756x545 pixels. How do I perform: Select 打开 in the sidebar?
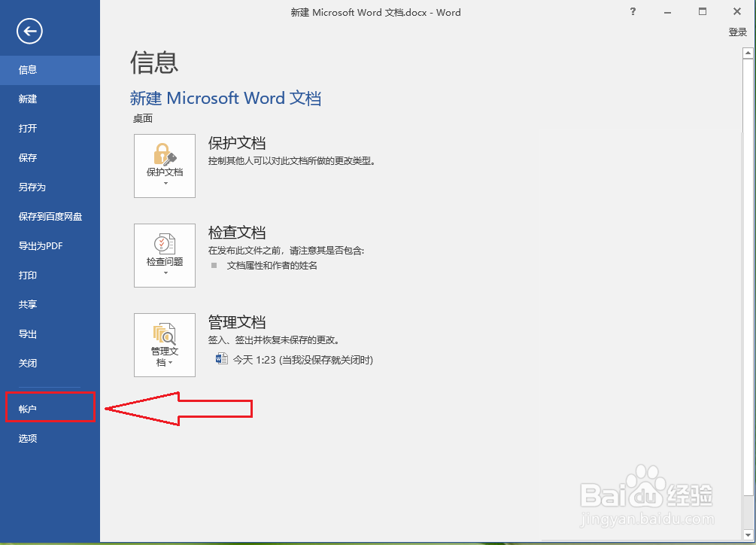[50, 128]
